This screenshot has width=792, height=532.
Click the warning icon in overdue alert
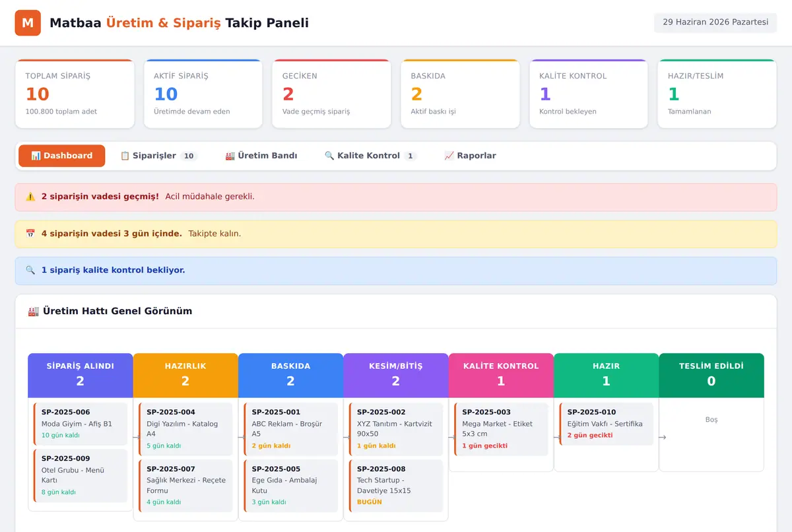(x=30, y=197)
